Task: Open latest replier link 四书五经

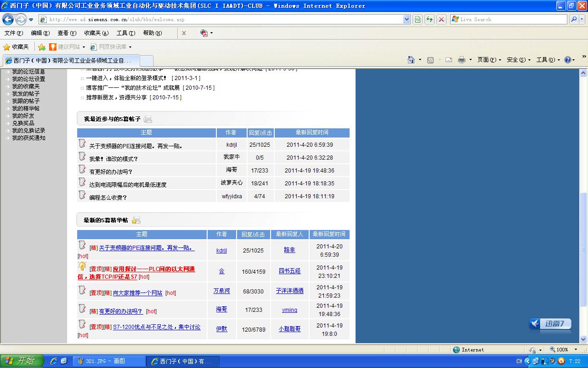Action: pos(289,271)
